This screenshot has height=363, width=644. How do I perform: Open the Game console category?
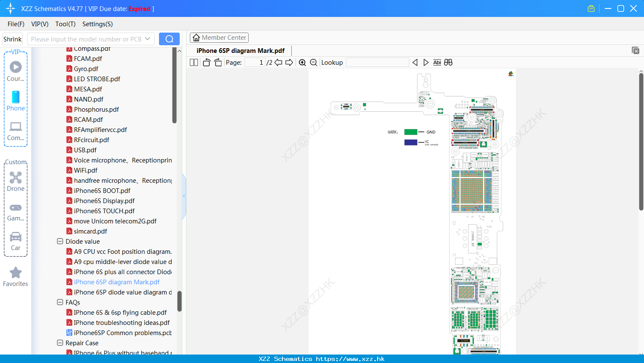point(16,212)
